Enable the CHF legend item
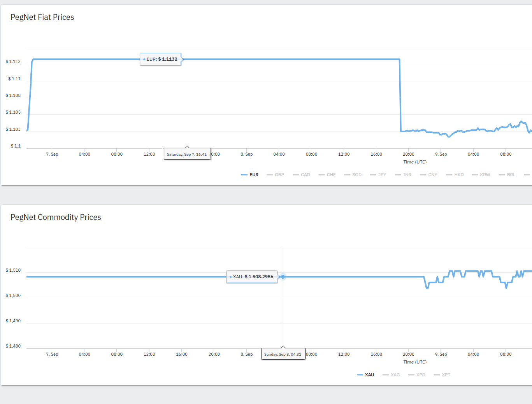 click(327, 175)
